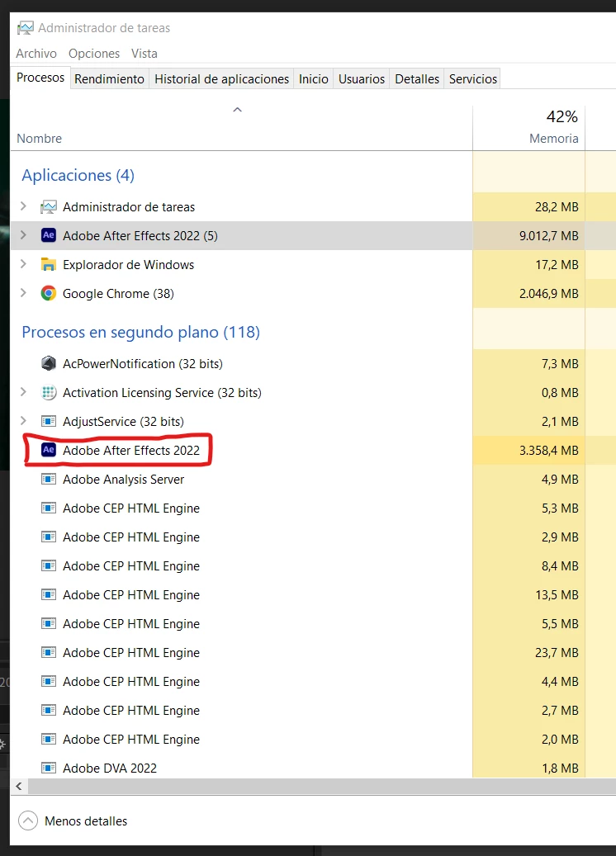Click the Google Chrome icon

pos(49,294)
